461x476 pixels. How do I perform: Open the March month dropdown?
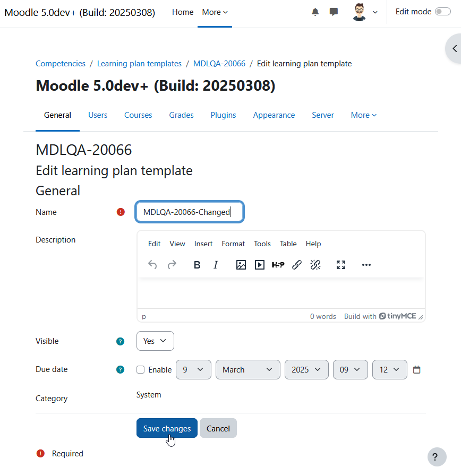pyautogui.click(x=247, y=369)
